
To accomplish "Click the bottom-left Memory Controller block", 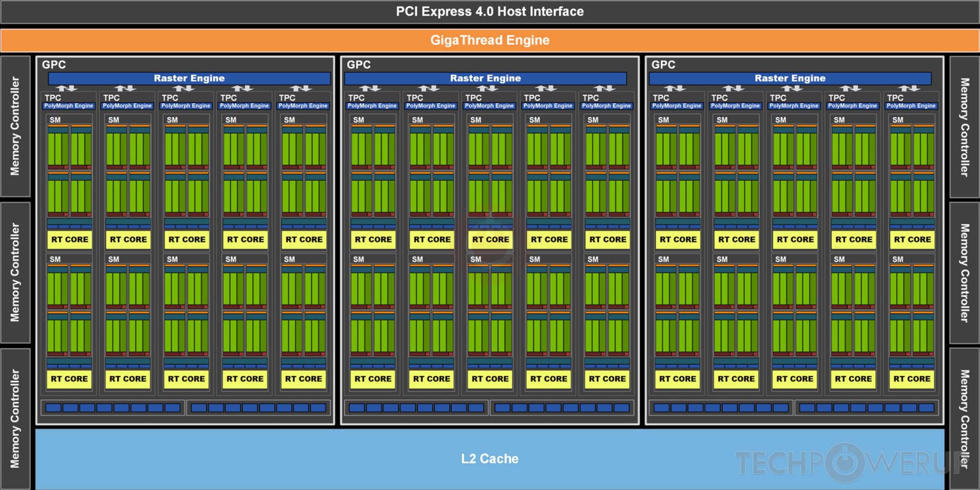I will [15, 418].
